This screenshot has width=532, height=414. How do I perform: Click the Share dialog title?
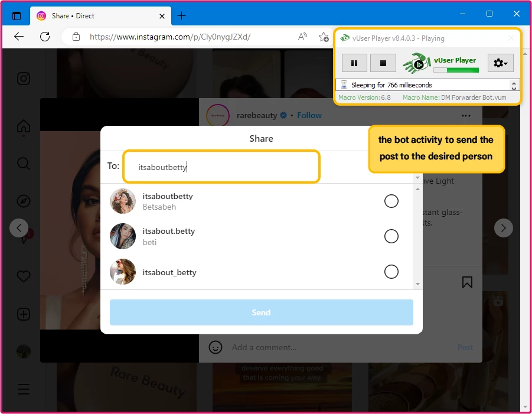[x=261, y=138]
